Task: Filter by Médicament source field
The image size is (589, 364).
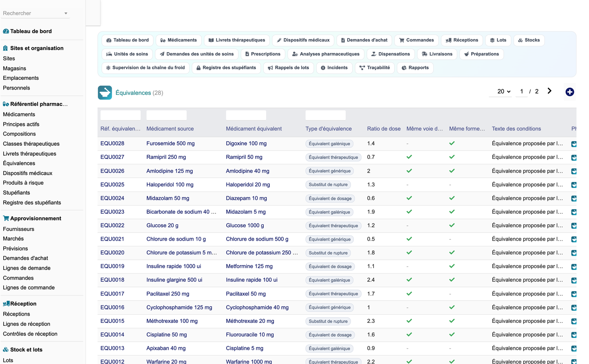Action: pyautogui.click(x=166, y=115)
